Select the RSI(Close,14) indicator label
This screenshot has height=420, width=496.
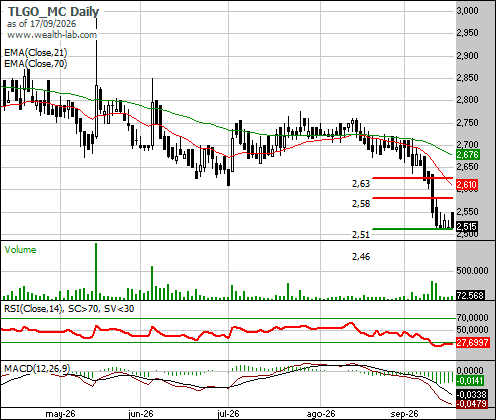pyautogui.click(x=33, y=309)
